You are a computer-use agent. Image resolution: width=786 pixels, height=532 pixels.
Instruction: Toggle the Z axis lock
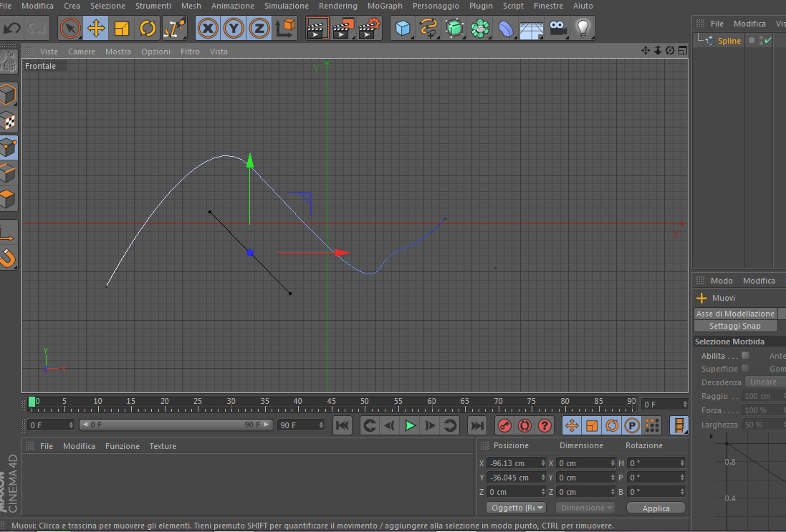(x=259, y=29)
